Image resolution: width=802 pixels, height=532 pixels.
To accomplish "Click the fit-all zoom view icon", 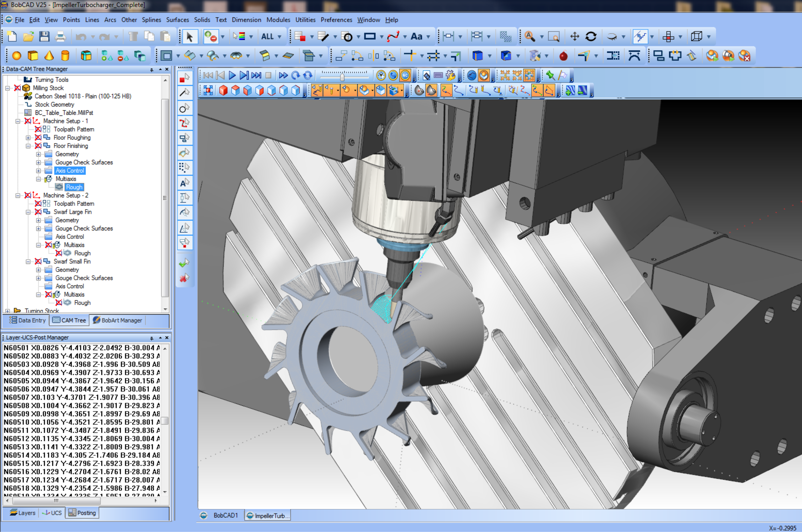I will pyautogui.click(x=208, y=90).
